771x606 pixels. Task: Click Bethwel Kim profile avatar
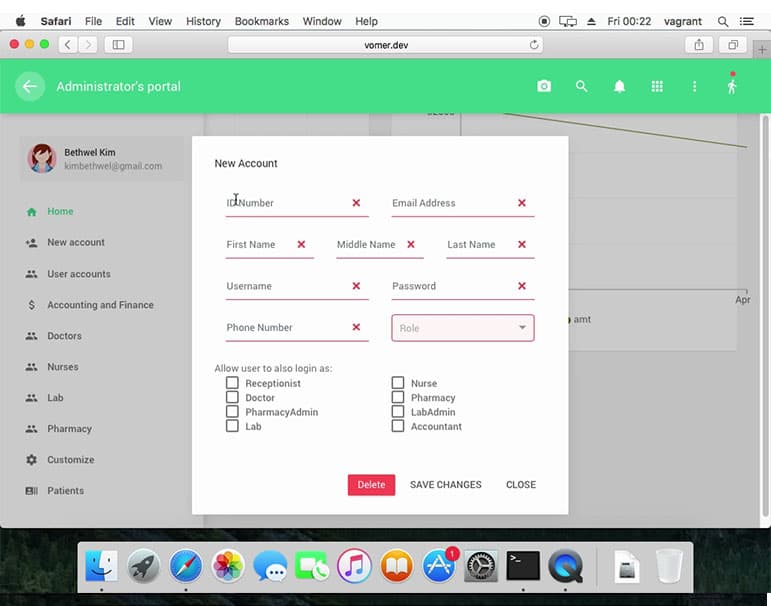(x=42, y=158)
